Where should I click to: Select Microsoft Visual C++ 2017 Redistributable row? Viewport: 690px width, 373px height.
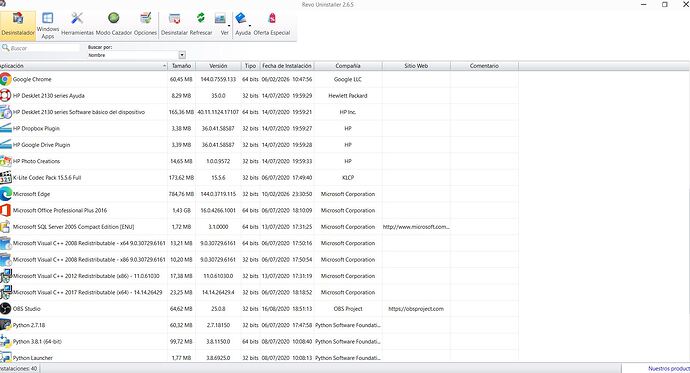point(259,292)
